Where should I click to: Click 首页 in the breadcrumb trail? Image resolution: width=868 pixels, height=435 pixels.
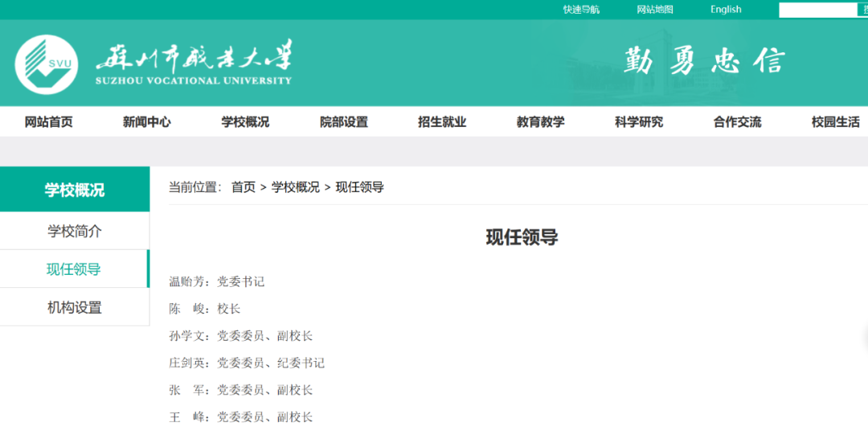pyautogui.click(x=243, y=187)
